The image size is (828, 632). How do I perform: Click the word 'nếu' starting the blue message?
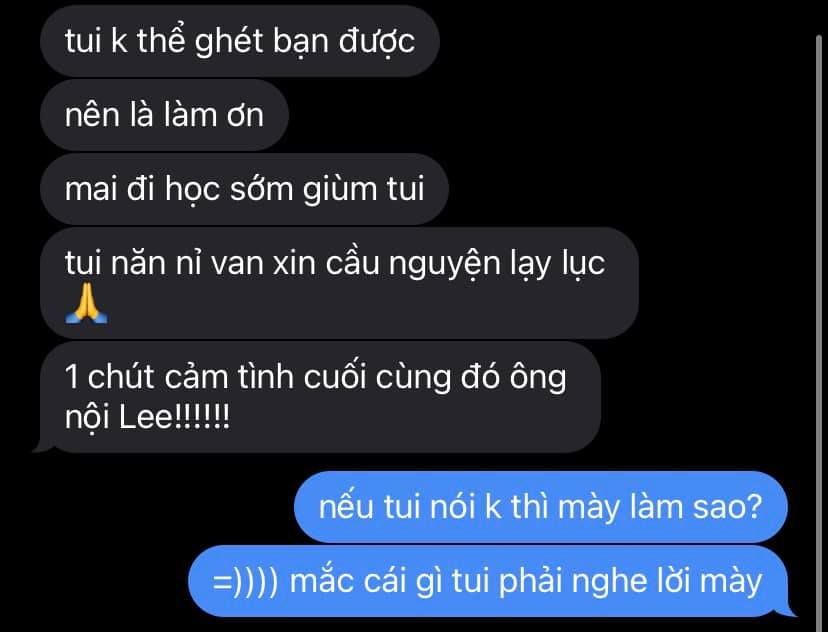coord(346,507)
